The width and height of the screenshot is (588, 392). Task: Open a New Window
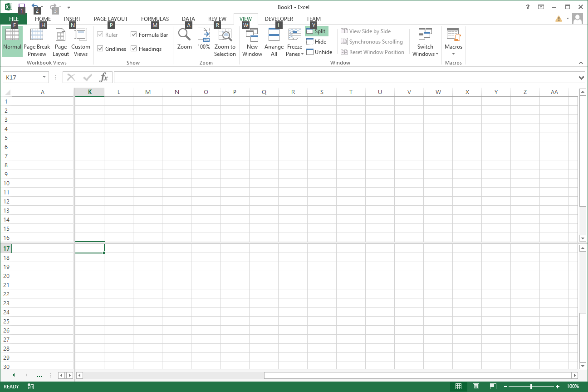coord(252,42)
